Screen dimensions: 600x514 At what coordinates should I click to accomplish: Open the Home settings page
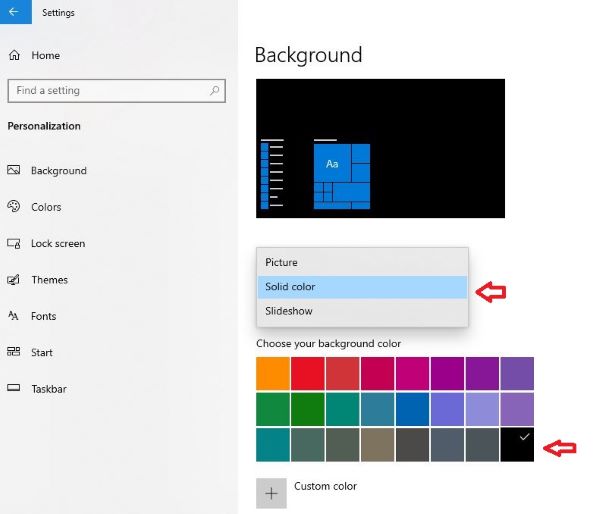45,55
